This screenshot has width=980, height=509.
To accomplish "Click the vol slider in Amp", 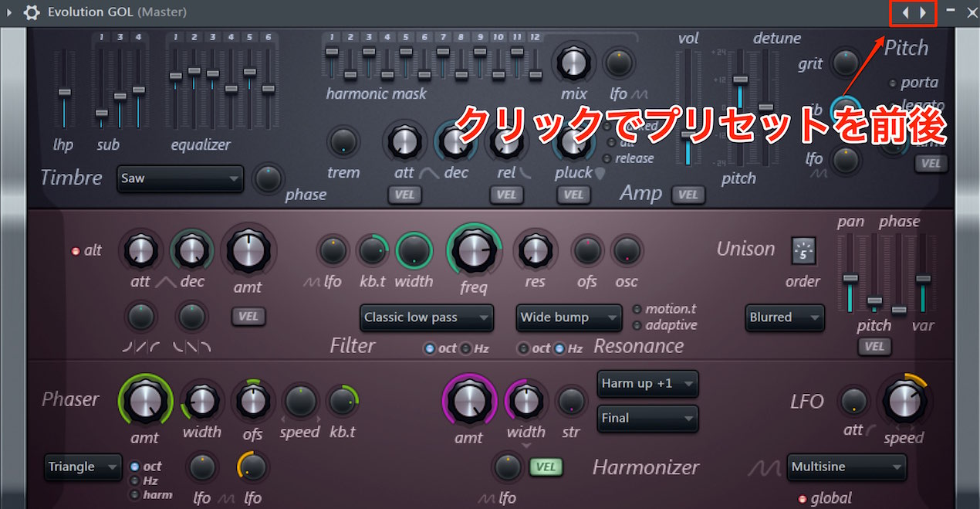I will click(688, 107).
